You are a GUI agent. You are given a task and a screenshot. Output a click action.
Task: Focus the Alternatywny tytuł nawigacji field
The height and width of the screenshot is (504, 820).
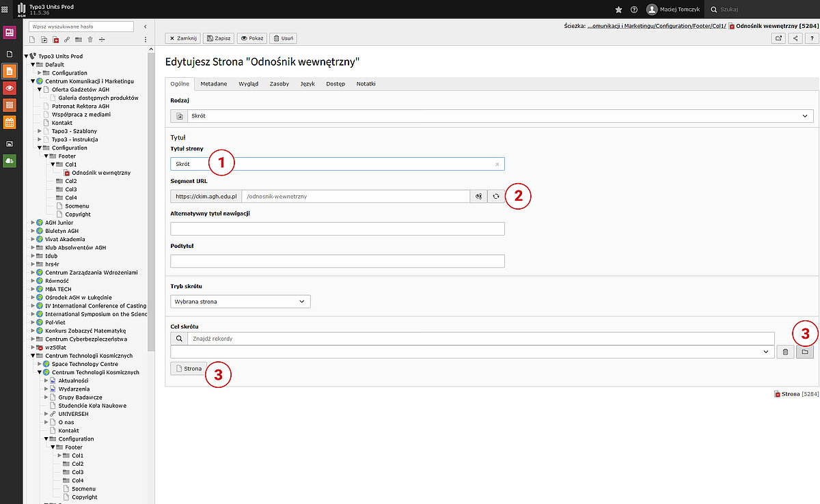point(338,229)
